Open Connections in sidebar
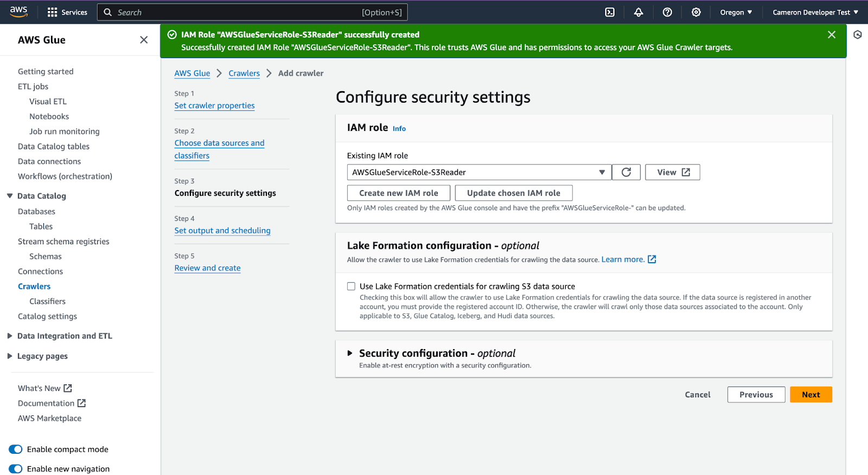This screenshot has width=868, height=475. pos(40,271)
